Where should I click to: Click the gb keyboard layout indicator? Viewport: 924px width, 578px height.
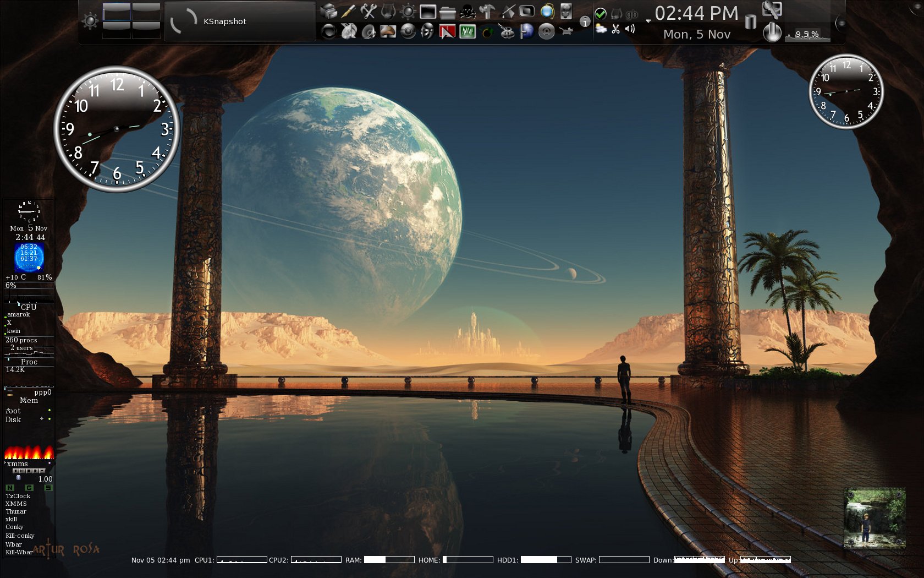[x=631, y=14]
